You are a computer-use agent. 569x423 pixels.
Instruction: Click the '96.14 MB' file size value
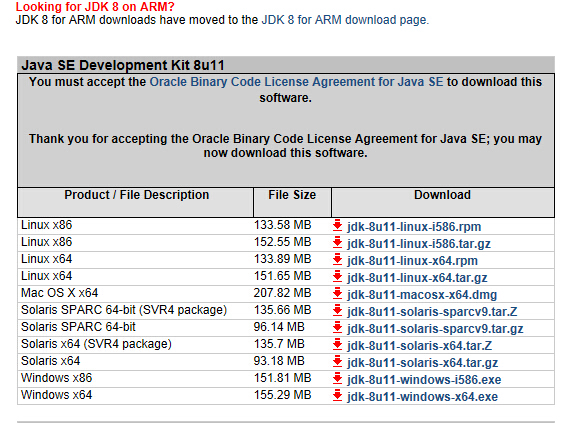(279, 327)
